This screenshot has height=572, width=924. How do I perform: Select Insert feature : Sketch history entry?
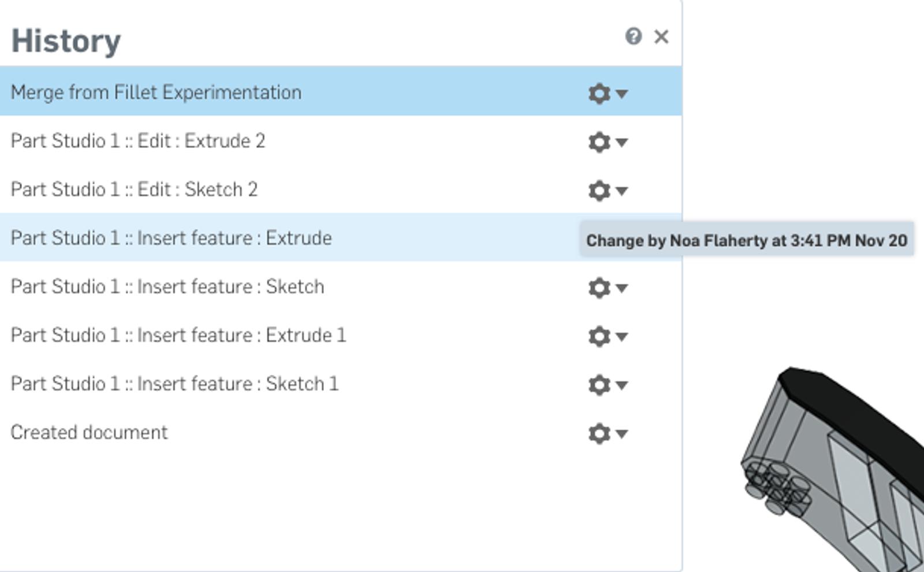(x=167, y=287)
